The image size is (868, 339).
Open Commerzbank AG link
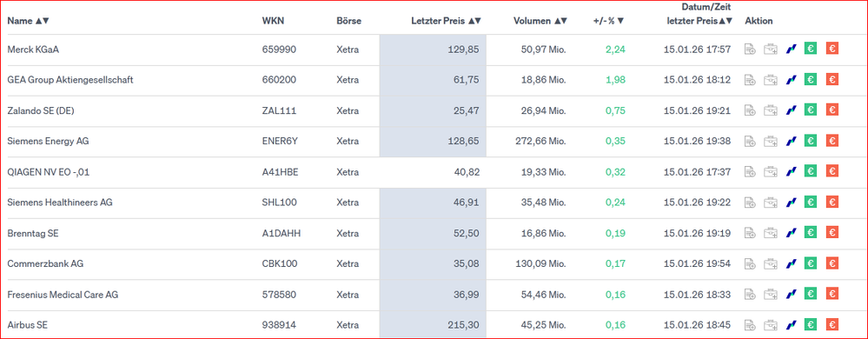pos(45,263)
